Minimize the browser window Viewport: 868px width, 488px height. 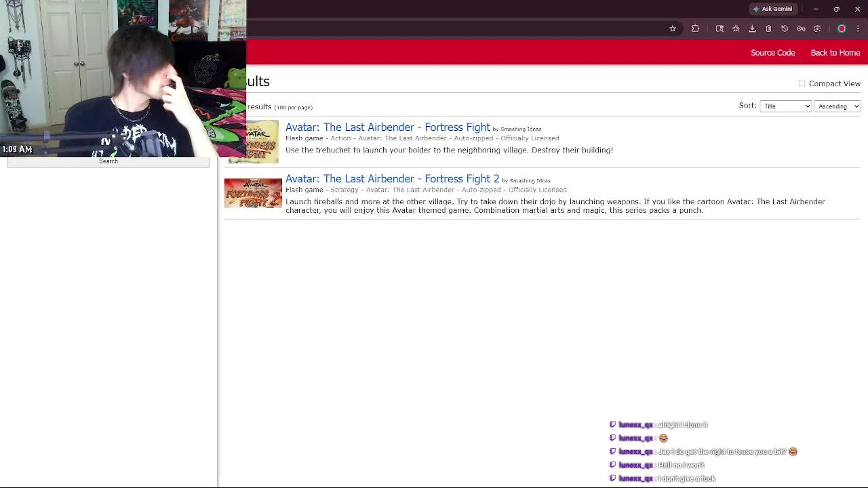[816, 9]
